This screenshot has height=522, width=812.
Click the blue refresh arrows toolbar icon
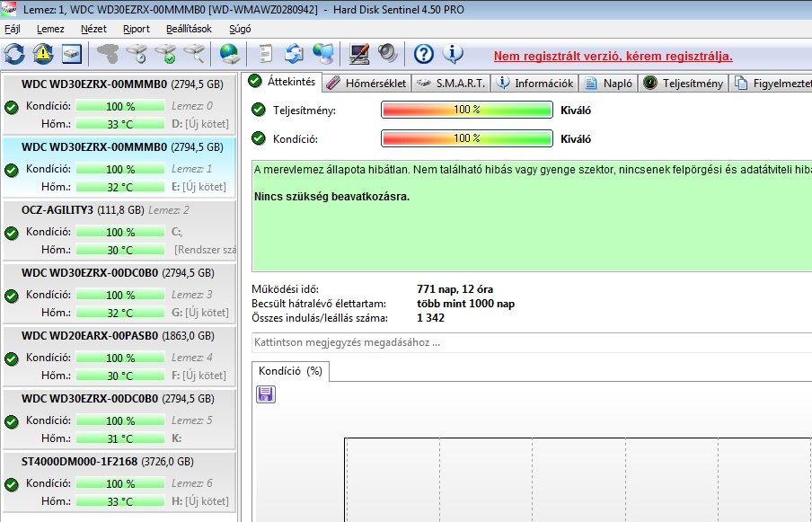14,53
